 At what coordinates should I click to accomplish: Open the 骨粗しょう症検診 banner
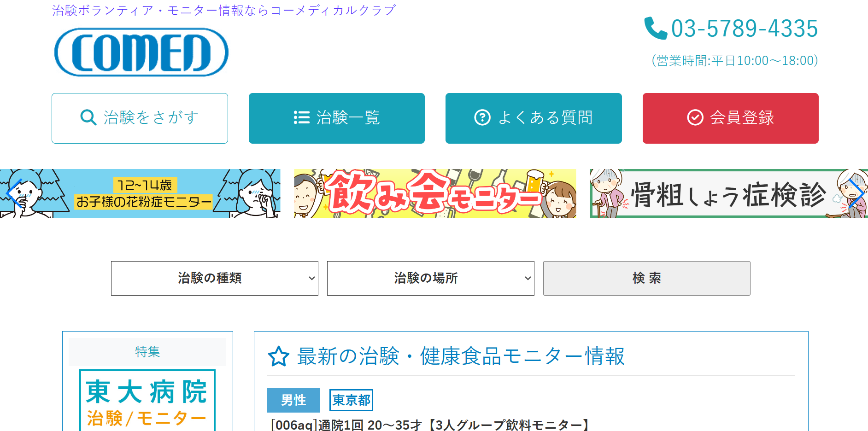click(x=729, y=193)
